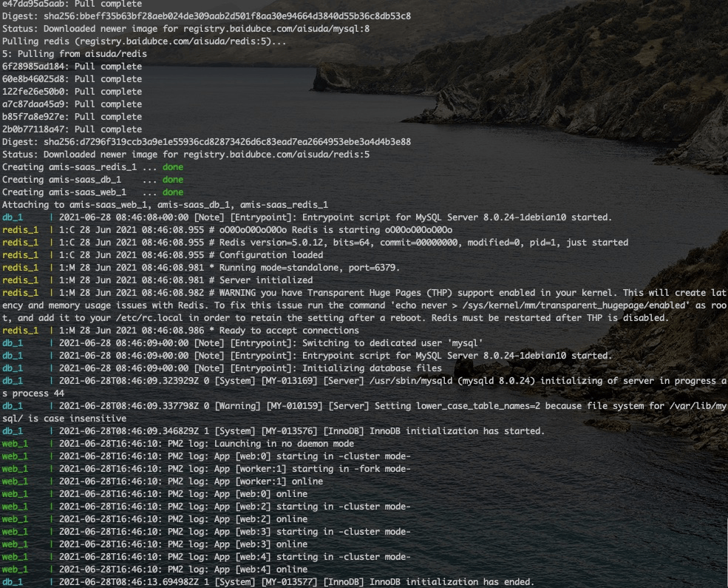Click the green "done" after amis-saas_web_1
This screenshot has width=728, height=588.
pos(173,192)
